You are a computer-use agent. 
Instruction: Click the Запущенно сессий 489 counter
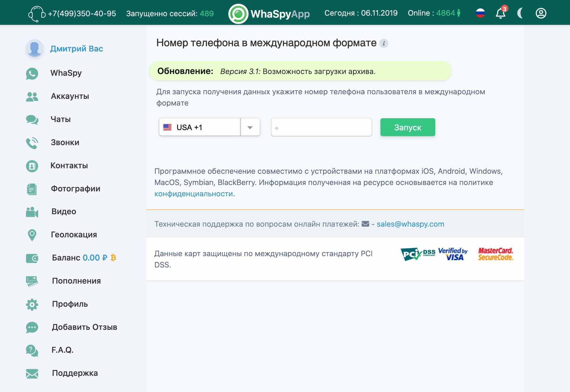point(170,14)
